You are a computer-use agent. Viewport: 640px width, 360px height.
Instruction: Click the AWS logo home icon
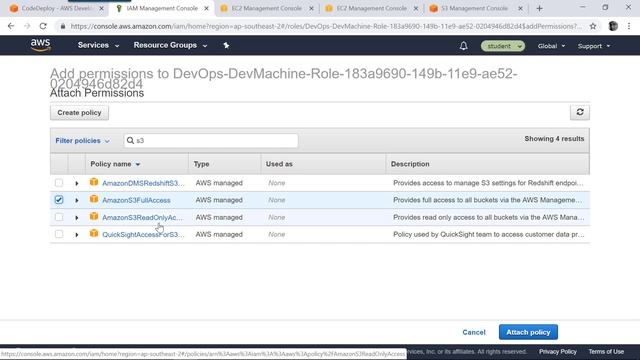coord(40,45)
